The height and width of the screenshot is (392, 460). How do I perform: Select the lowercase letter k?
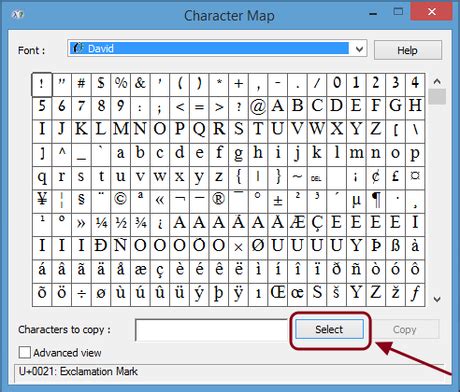(317, 155)
